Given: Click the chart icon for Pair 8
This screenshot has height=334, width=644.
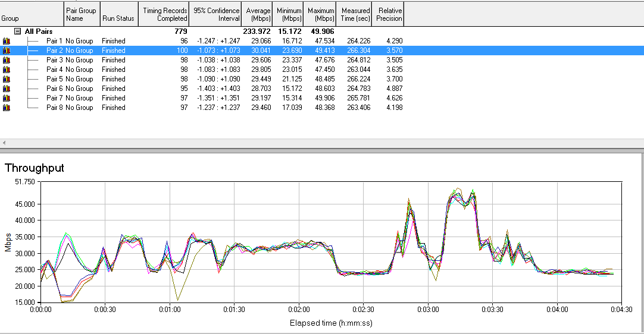Looking at the screenshot, I should click(6, 108).
